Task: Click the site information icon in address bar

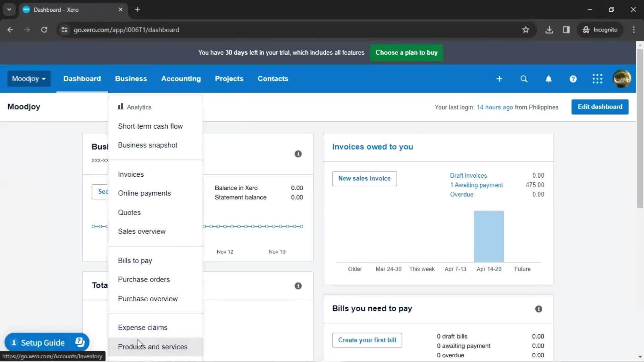Action: tap(64, 30)
